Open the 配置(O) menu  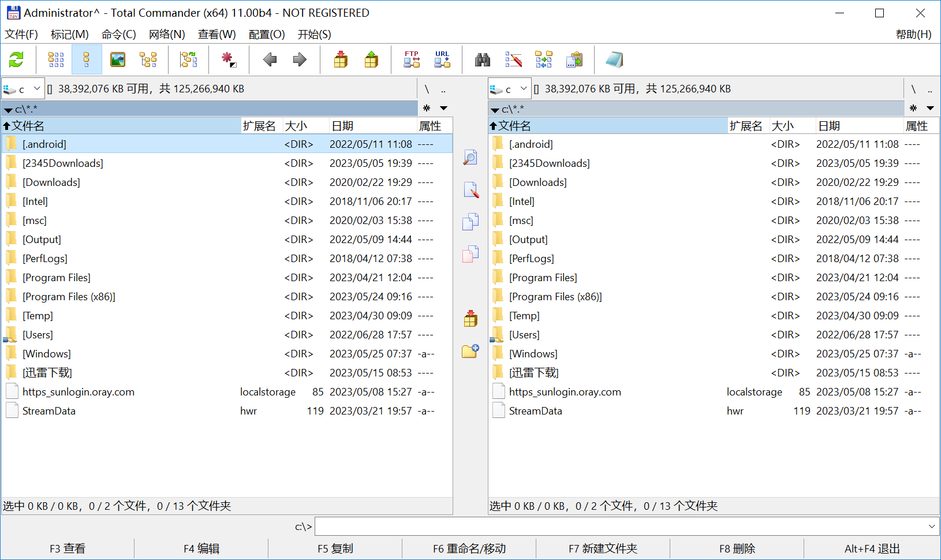(x=267, y=34)
